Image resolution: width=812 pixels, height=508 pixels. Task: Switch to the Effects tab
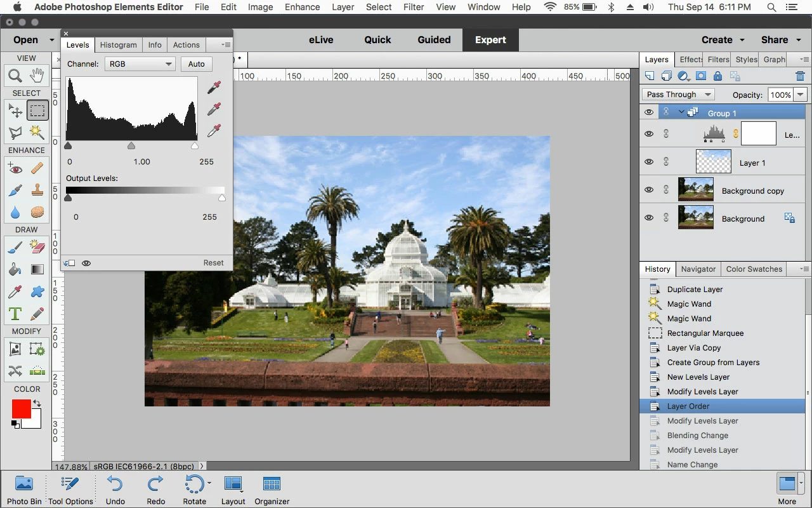(x=691, y=59)
